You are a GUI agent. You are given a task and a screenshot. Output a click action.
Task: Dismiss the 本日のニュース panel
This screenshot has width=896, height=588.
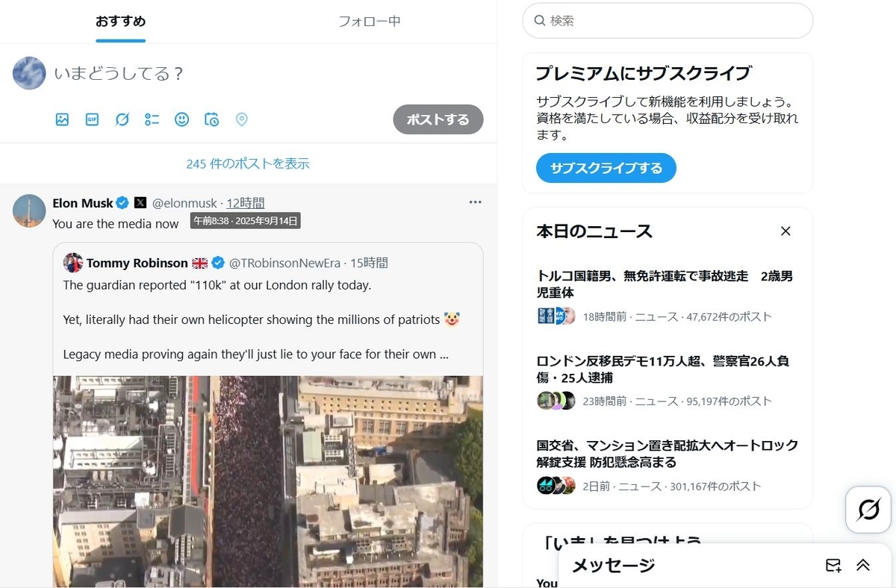[785, 231]
